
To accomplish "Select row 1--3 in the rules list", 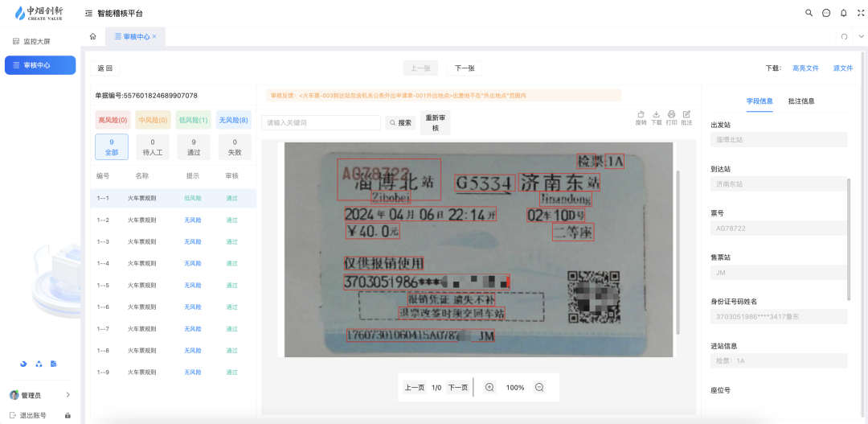I will pyautogui.click(x=174, y=241).
